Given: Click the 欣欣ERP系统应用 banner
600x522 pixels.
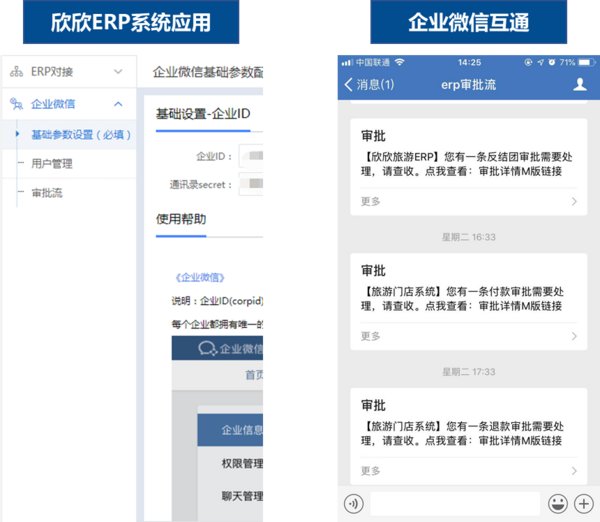Looking at the screenshot, I should [131, 22].
